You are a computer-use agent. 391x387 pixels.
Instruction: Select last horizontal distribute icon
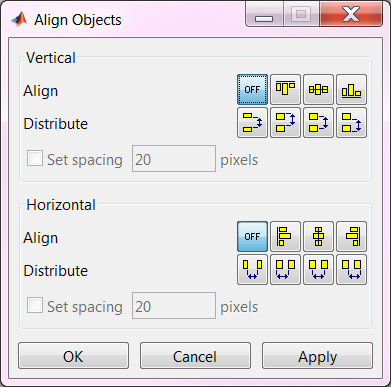click(351, 269)
